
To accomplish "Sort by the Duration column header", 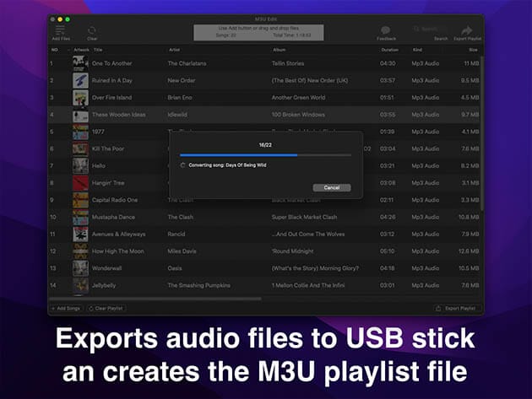I will click(x=389, y=50).
